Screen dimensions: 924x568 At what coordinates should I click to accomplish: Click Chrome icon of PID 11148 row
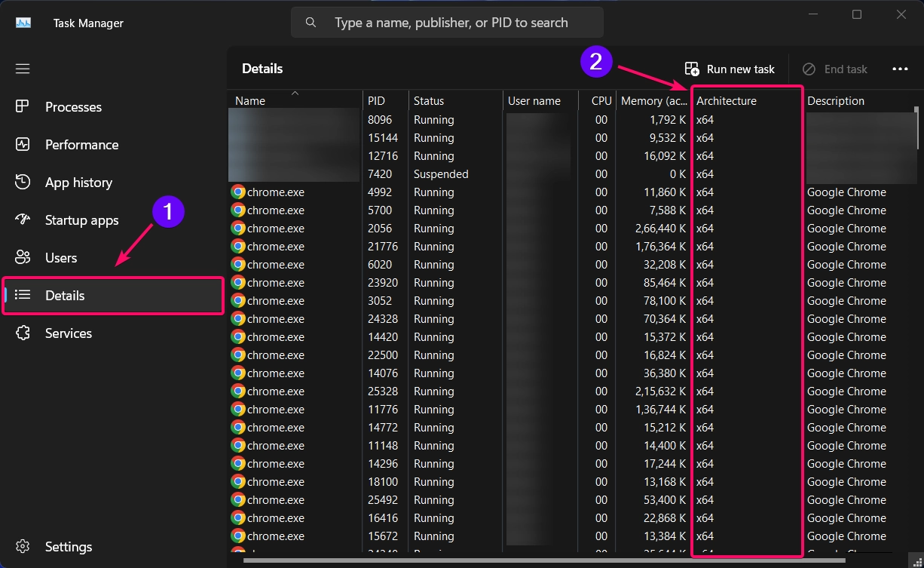point(238,445)
